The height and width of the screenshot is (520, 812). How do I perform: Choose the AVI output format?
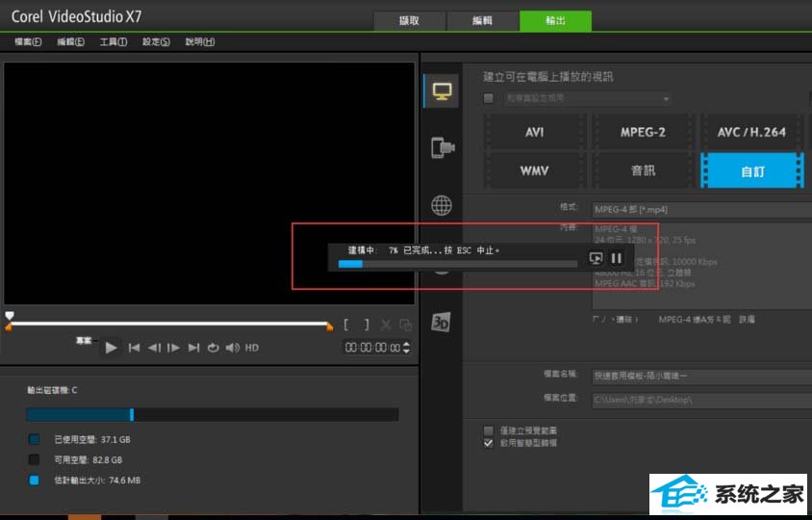(534, 132)
